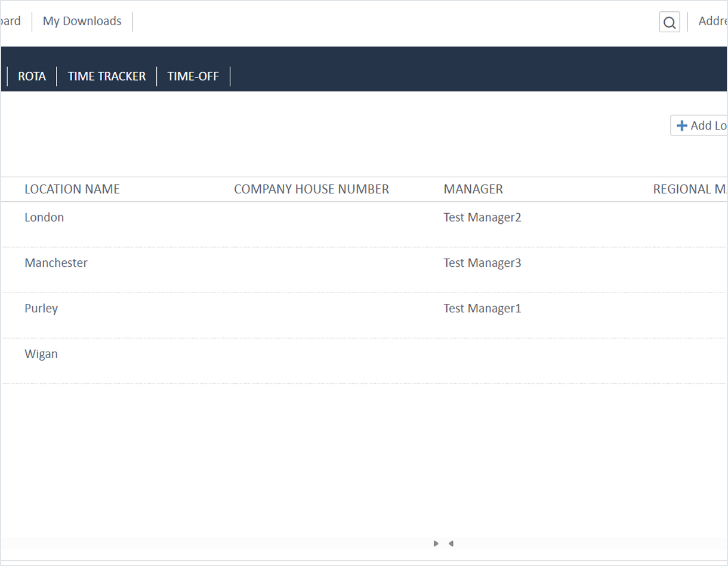This screenshot has width=728, height=566.
Task: Click the plus icon on Add Location
Action: pyautogui.click(x=681, y=125)
